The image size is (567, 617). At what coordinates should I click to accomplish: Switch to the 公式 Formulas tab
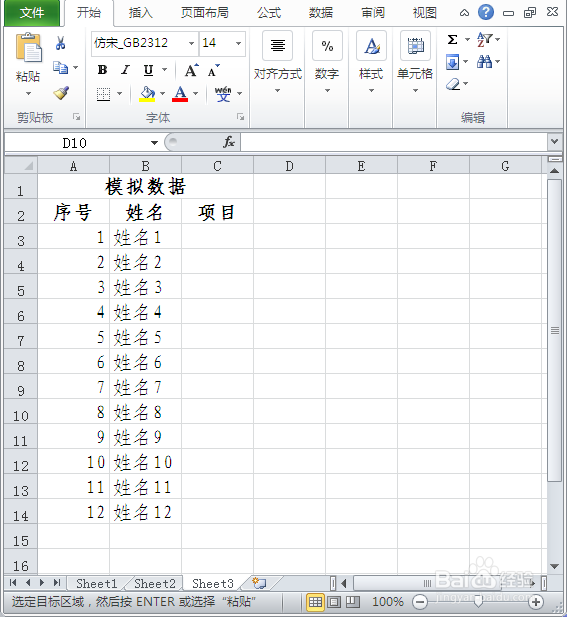[269, 13]
